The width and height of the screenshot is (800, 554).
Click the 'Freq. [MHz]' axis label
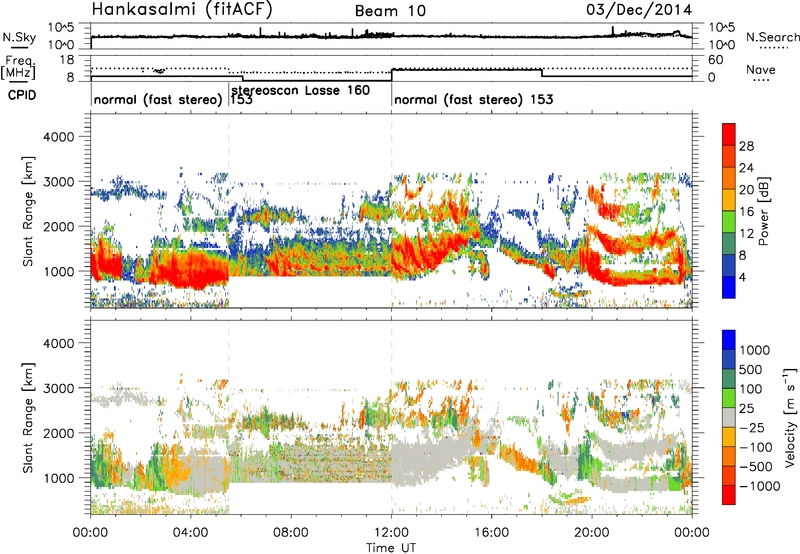click(18, 67)
